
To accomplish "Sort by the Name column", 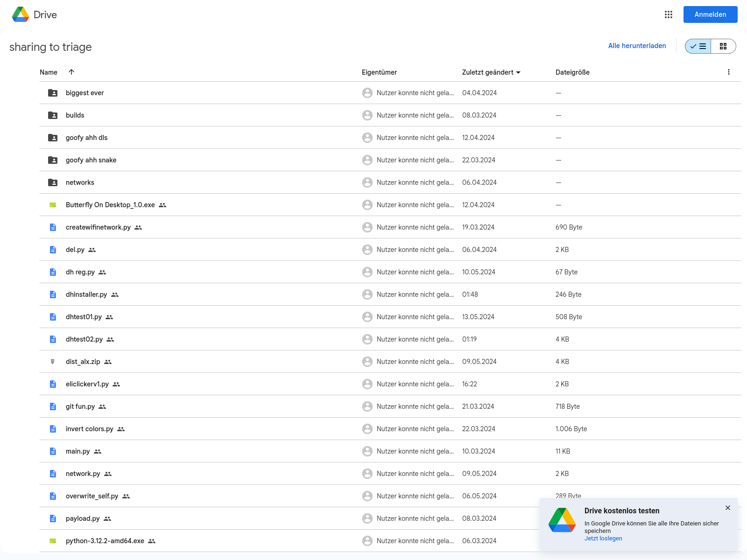I will [x=49, y=72].
